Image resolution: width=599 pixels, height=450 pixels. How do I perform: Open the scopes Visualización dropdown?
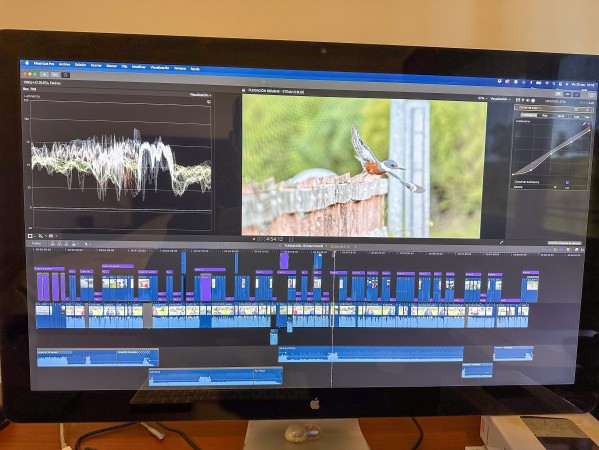pos(201,95)
